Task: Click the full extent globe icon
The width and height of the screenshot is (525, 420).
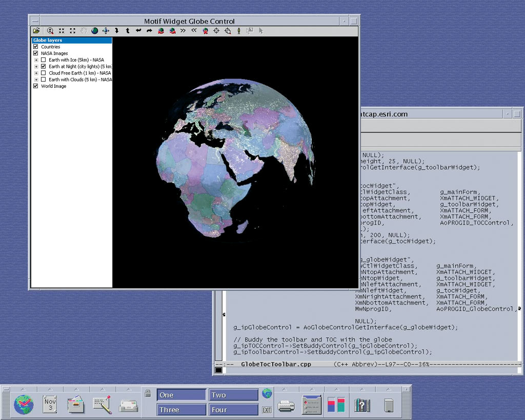Action: (x=95, y=31)
